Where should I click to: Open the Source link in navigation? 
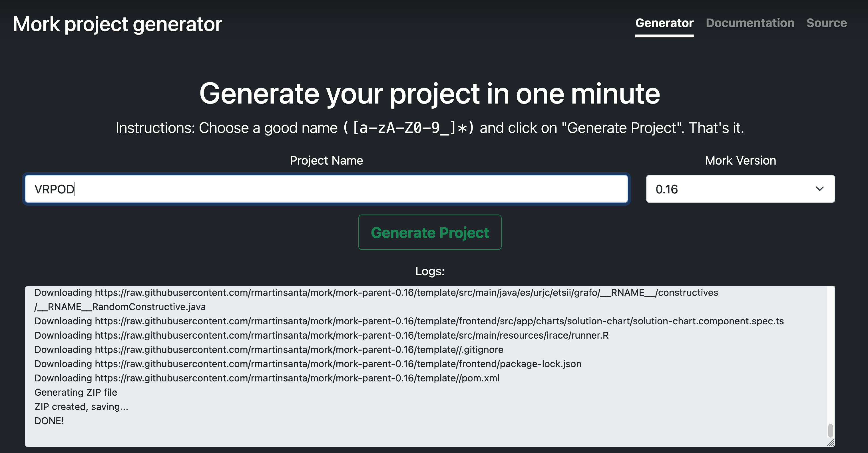[x=826, y=23]
